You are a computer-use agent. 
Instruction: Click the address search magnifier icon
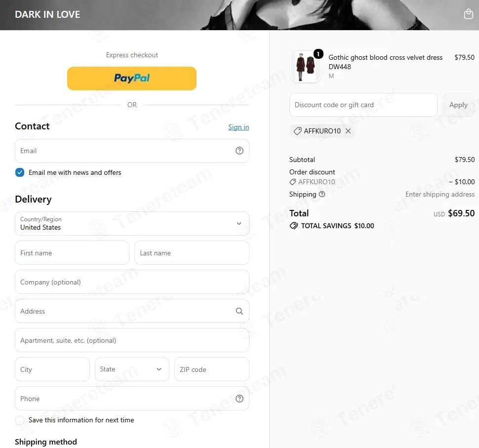(x=239, y=311)
